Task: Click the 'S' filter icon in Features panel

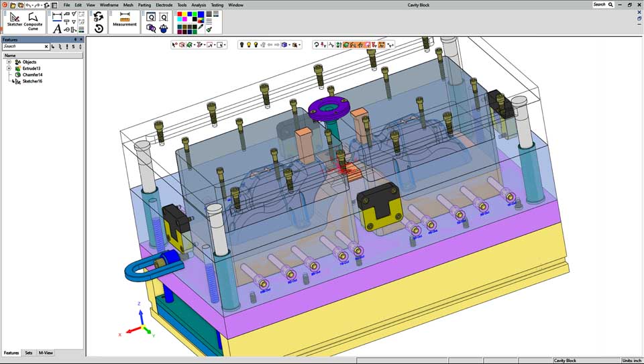Action: pos(74,46)
